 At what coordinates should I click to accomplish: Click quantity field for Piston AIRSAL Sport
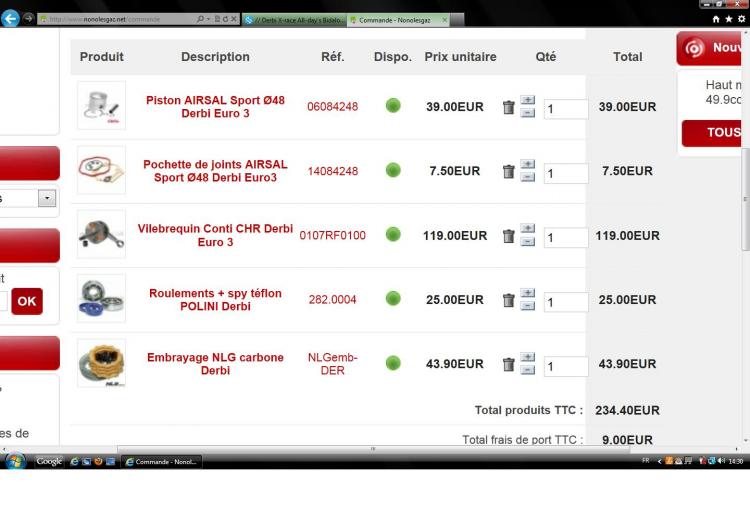point(566,109)
